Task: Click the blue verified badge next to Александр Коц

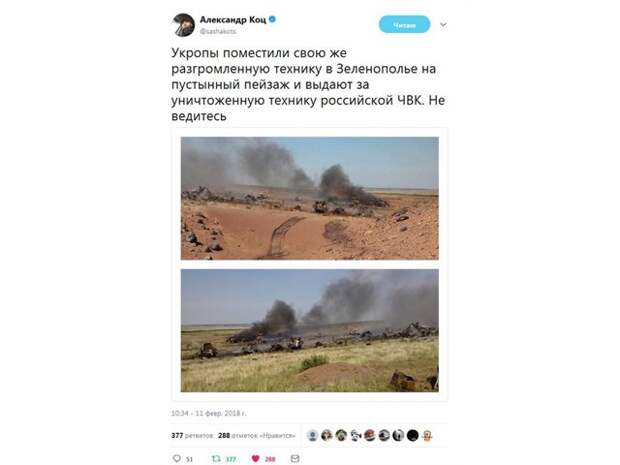Action: pos(272,19)
